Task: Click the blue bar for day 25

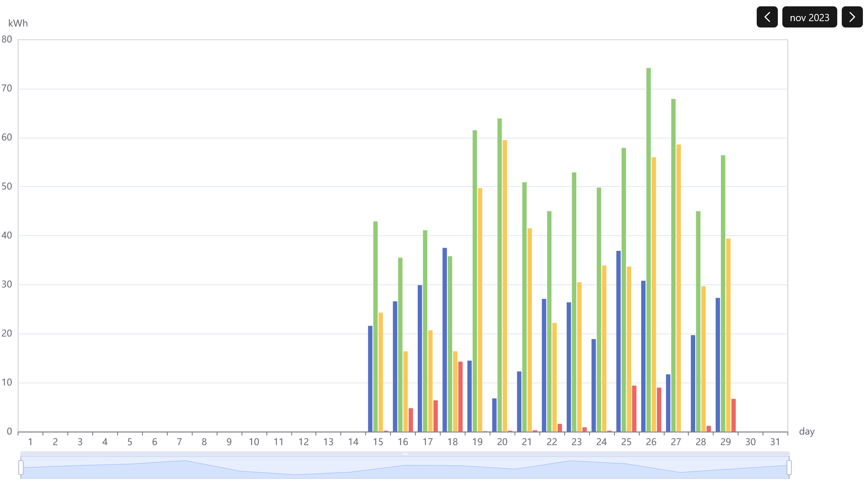Action: (x=618, y=341)
